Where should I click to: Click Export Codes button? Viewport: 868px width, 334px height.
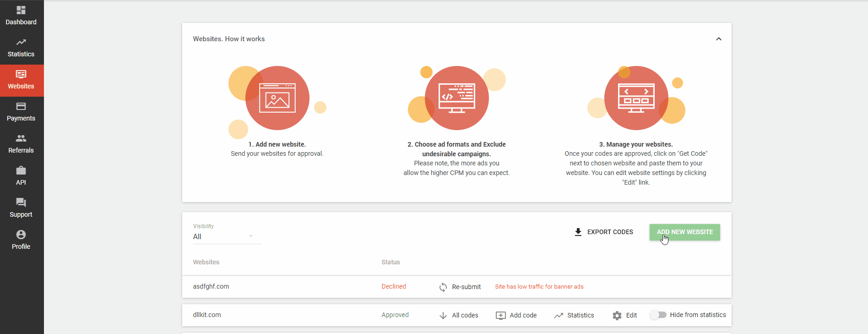point(604,232)
